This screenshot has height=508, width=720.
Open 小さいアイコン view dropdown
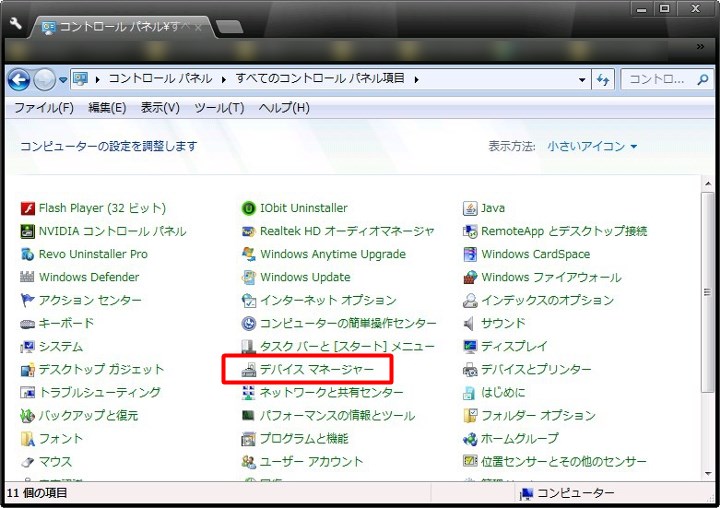[592, 147]
